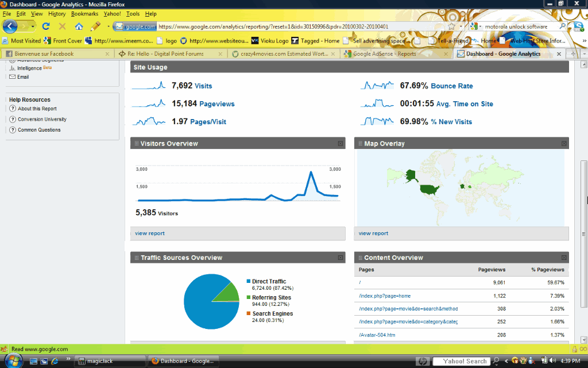Open Referring Sites in traffic sources legend

click(272, 297)
